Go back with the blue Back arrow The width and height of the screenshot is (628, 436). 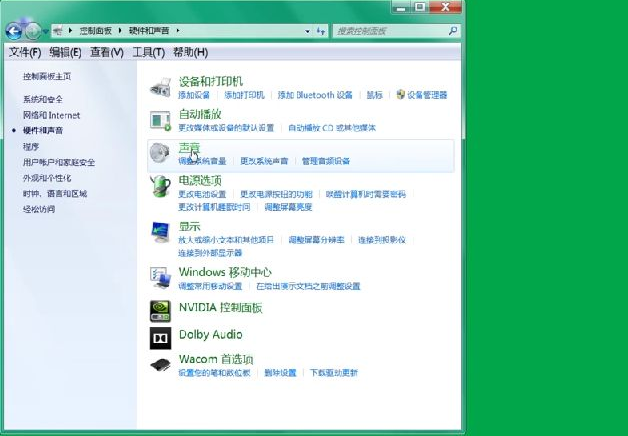click(14, 31)
